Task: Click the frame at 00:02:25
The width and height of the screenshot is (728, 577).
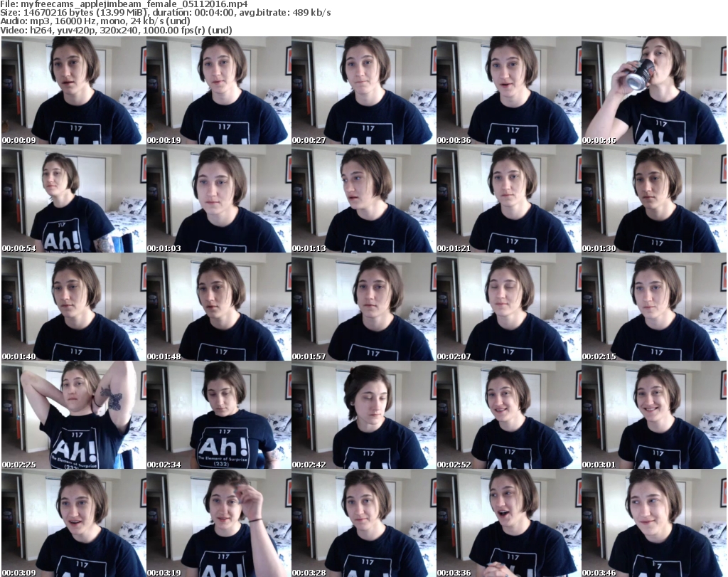Action: pyautogui.click(x=74, y=415)
